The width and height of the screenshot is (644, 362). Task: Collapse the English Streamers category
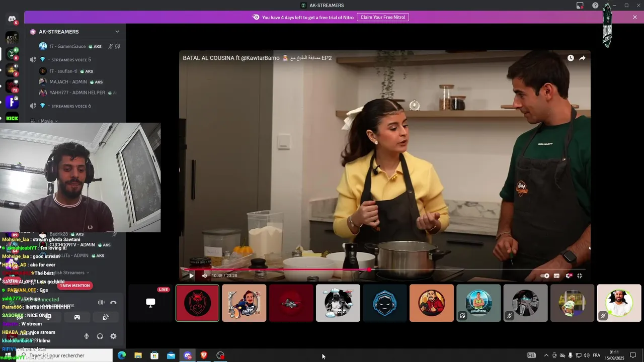(69, 273)
